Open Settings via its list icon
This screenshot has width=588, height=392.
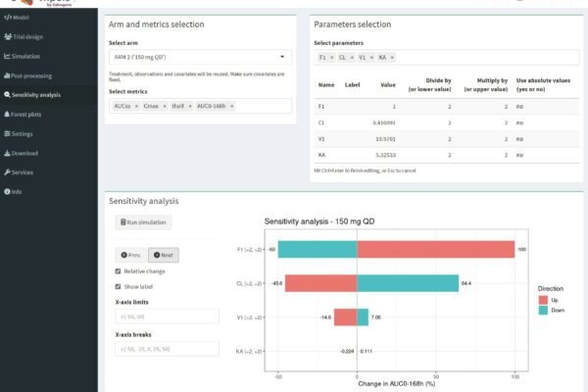pyautogui.click(x=7, y=133)
